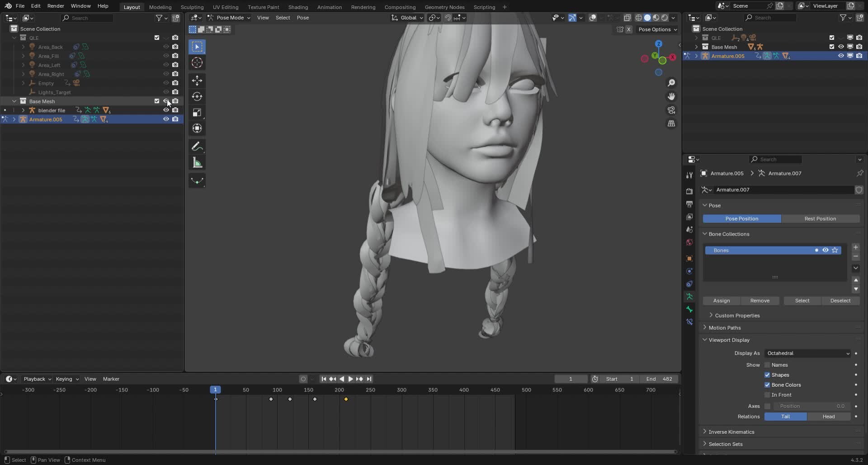Open the Render Properties tab
The image size is (868, 465).
[689, 191]
